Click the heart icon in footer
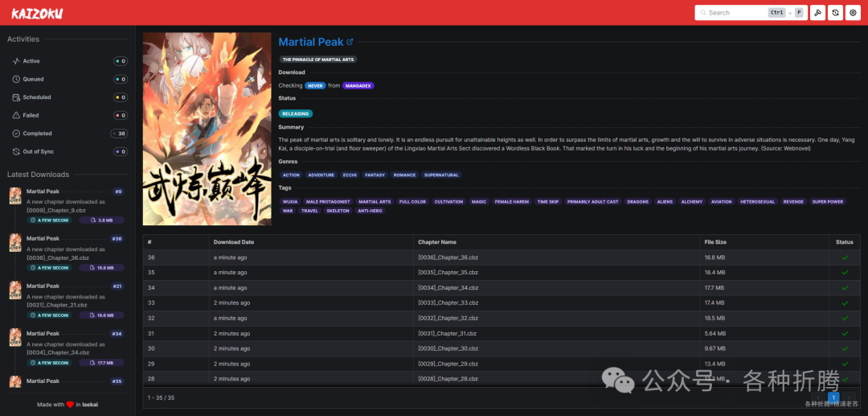The image size is (868, 416). [70, 405]
